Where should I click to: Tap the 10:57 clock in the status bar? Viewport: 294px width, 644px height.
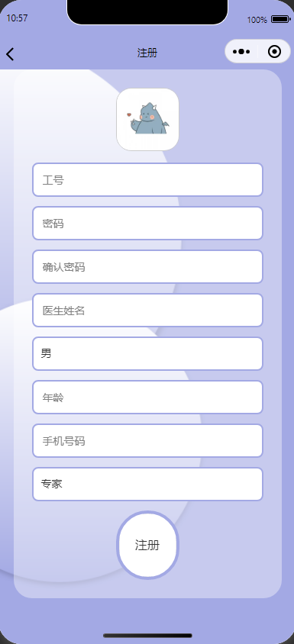point(17,18)
